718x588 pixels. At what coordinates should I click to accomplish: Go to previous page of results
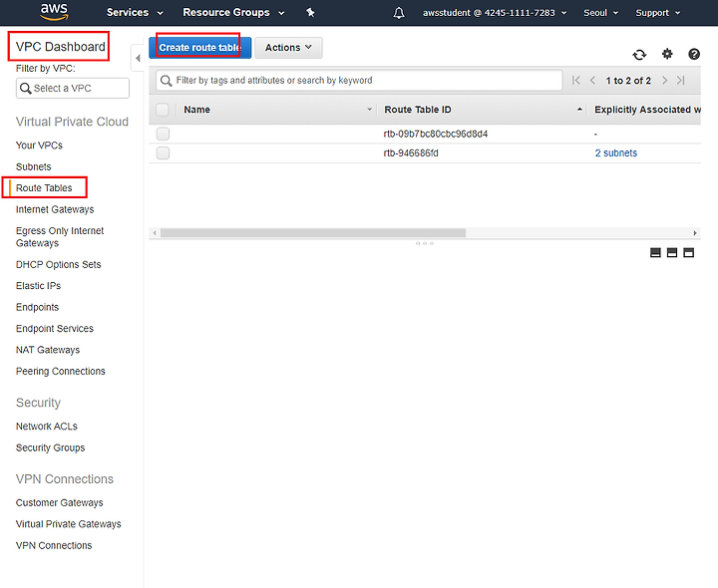pos(592,81)
